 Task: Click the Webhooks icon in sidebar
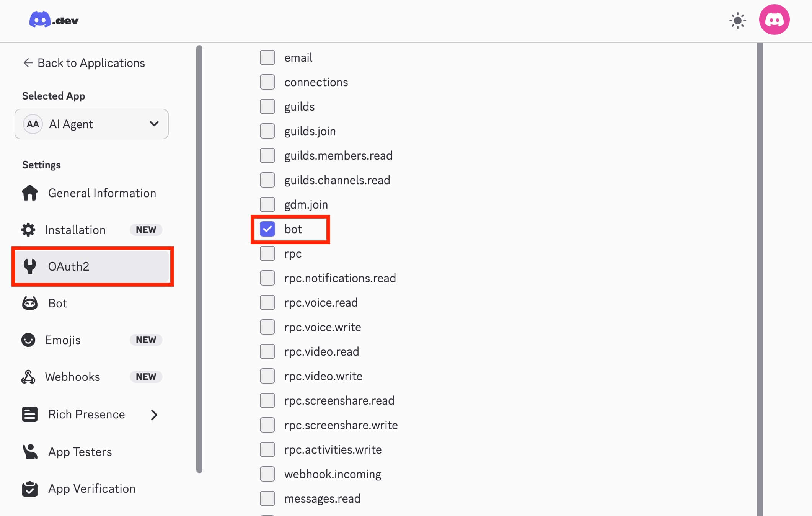(28, 377)
